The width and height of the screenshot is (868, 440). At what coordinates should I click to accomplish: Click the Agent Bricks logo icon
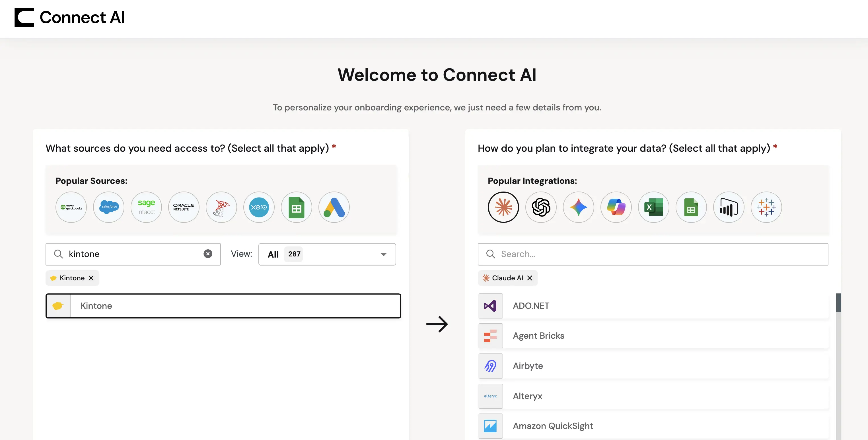click(490, 336)
